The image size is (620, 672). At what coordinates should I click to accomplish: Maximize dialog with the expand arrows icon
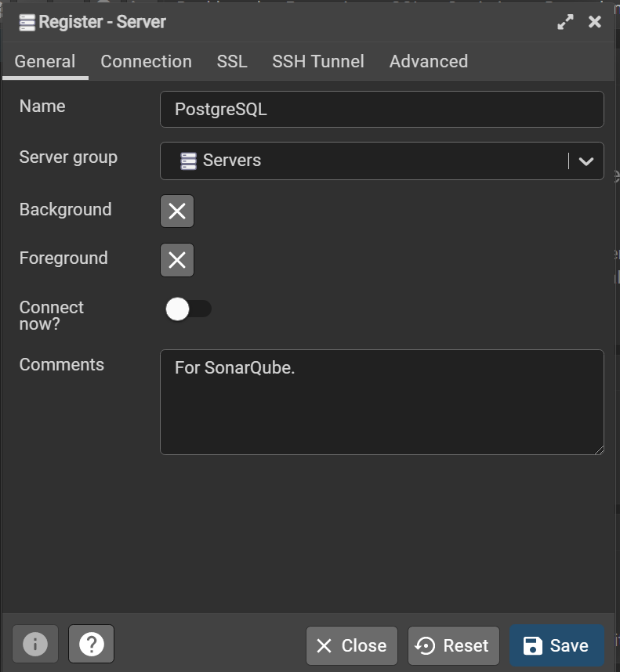565,22
